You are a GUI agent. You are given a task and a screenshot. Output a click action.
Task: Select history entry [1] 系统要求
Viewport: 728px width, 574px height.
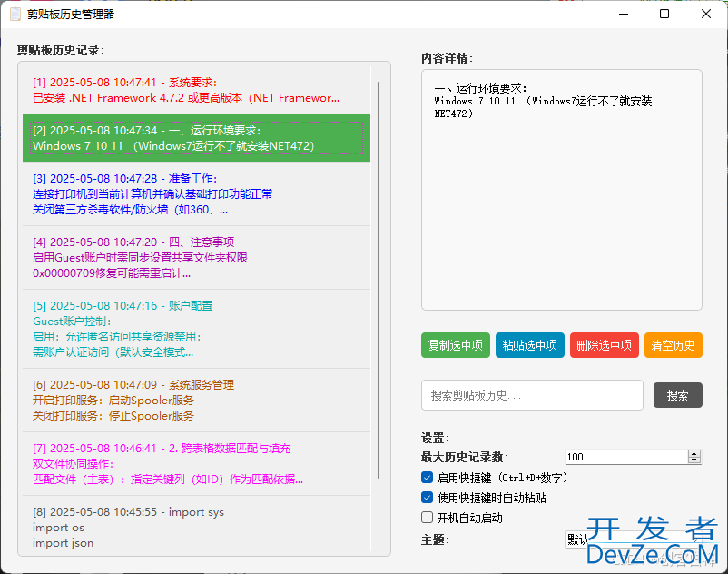[x=196, y=90]
